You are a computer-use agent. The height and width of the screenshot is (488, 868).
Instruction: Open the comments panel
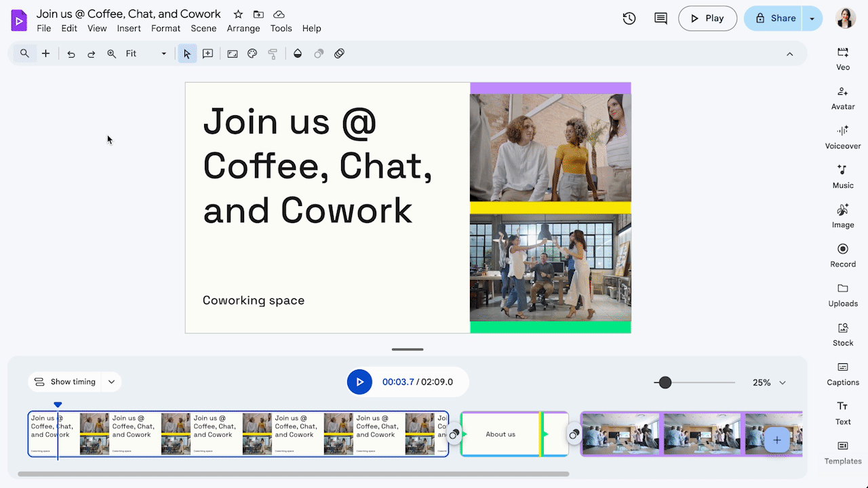point(660,18)
